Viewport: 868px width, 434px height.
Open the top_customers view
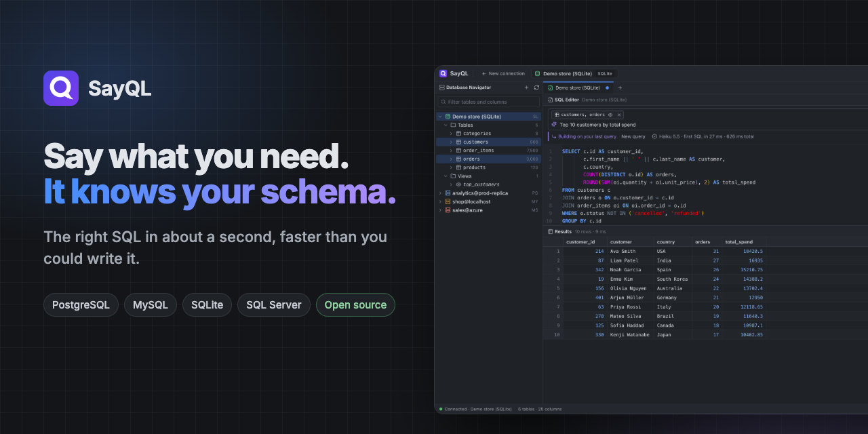(481, 184)
